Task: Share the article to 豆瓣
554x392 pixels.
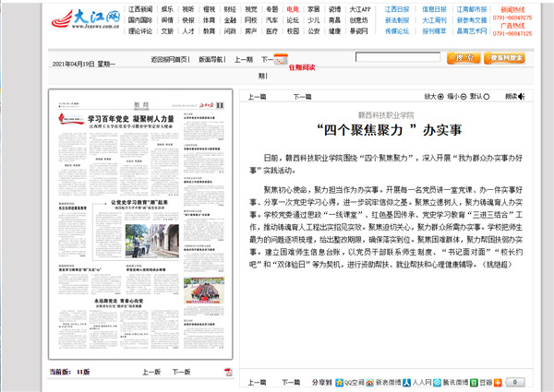Action: [x=481, y=382]
